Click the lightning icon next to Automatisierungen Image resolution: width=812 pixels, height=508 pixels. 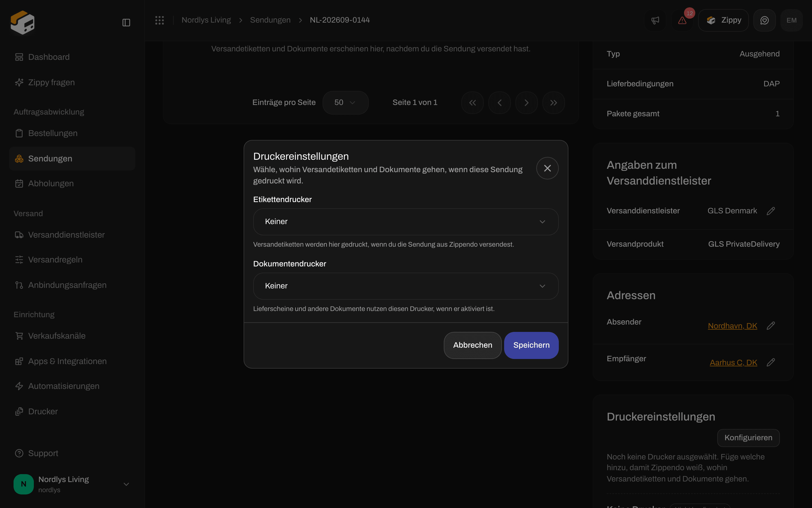tap(19, 386)
